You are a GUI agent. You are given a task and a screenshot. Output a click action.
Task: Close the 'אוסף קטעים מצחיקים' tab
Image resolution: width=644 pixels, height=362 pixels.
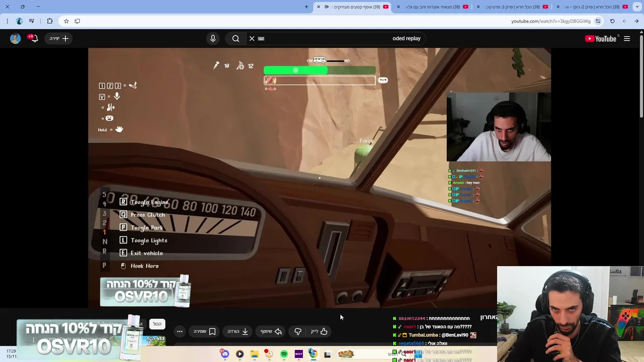[318, 7]
